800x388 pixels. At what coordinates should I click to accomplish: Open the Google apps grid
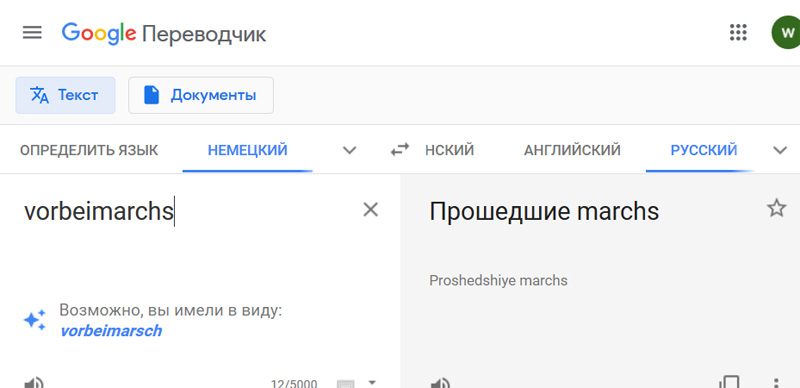coord(738,33)
